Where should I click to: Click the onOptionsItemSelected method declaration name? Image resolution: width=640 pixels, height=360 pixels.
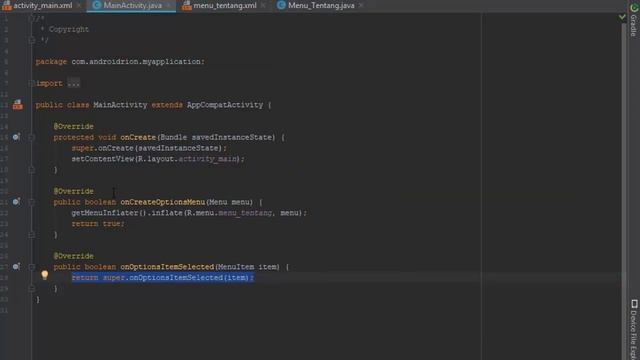(x=167, y=267)
